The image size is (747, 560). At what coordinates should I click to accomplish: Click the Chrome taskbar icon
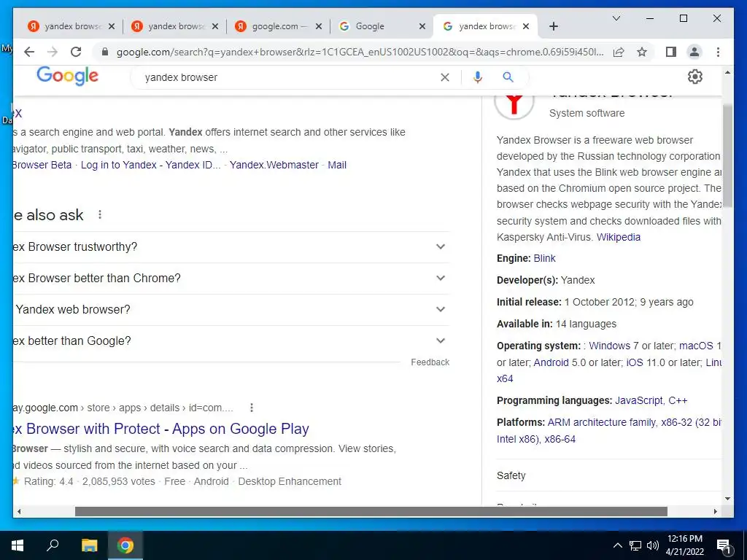(125, 545)
